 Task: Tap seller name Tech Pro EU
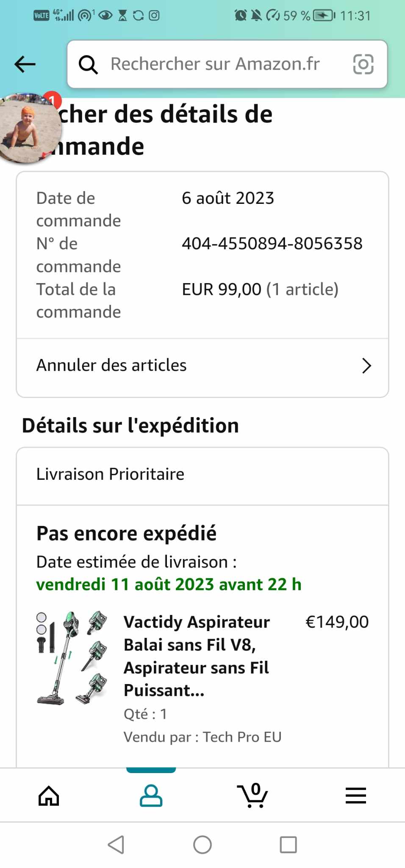click(x=242, y=737)
